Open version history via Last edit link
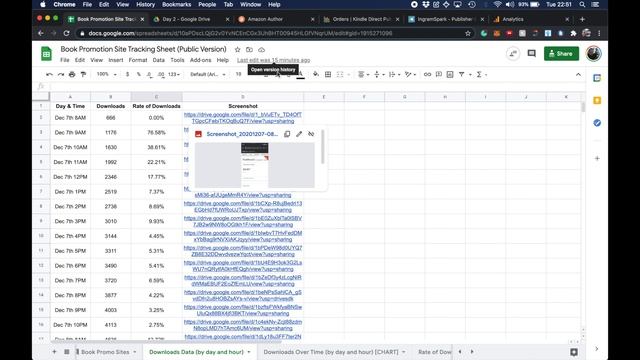 [x=273, y=60]
